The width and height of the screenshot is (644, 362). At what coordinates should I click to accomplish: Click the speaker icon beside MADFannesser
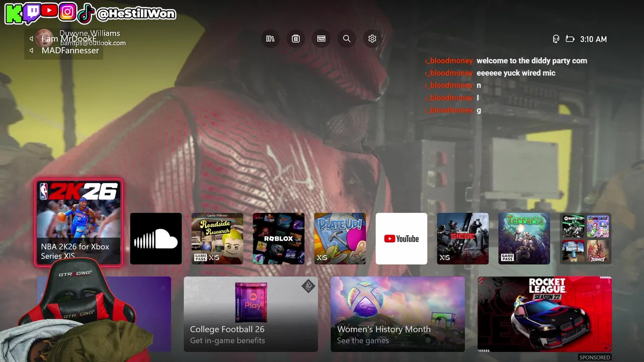coord(32,50)
